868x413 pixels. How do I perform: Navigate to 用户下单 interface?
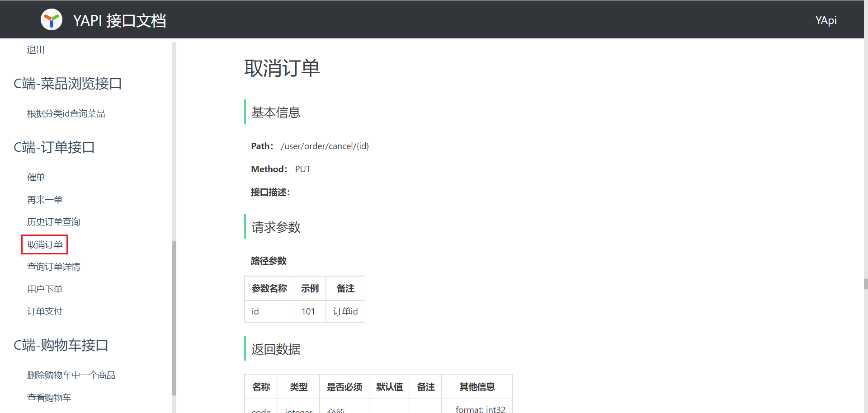point(45,289)
